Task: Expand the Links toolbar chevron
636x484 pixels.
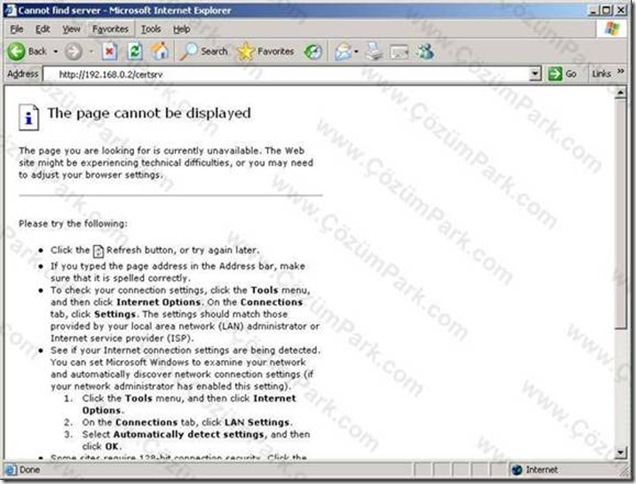Action: tap(621, 72)
